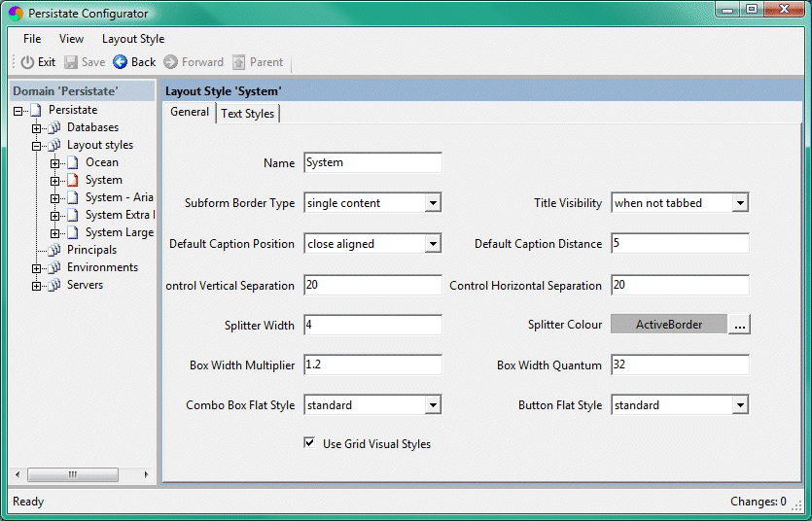Expand the System - Aria node
This screenshot has width=812, height=521.
tap(54, 198)
